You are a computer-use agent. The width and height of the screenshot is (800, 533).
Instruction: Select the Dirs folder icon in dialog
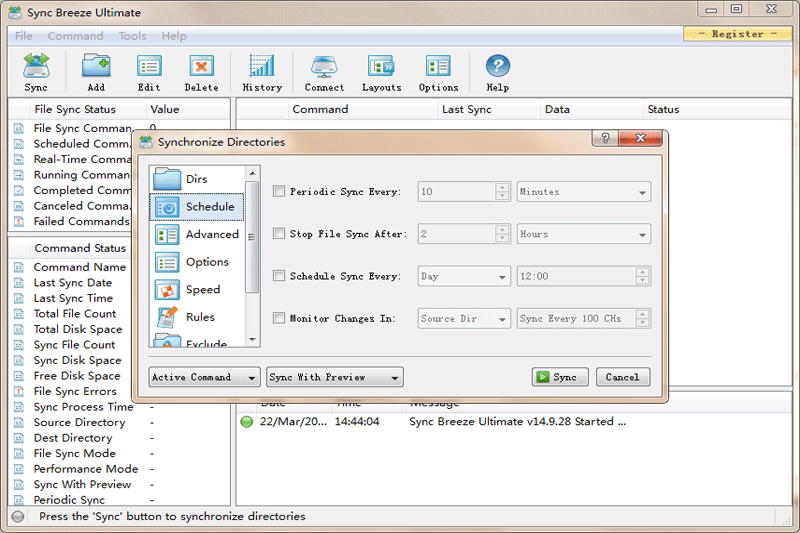(x=167, y=179)
